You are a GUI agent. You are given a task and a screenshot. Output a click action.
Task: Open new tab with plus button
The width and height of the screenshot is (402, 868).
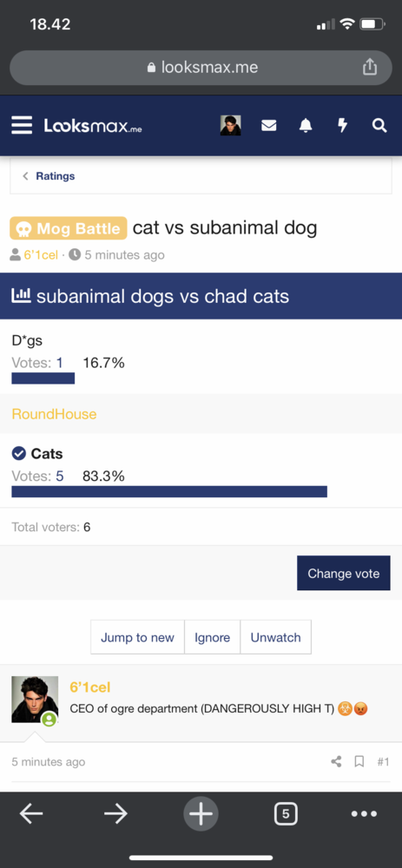click(201, 814)
